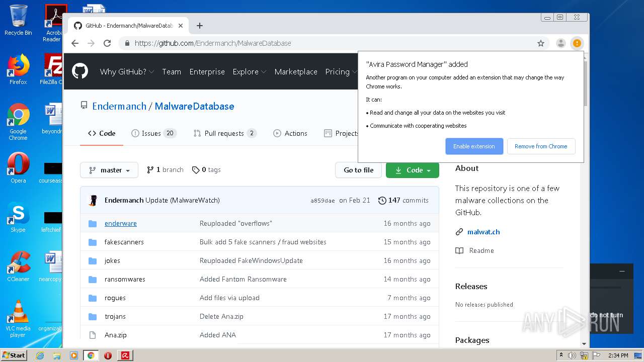
Task: Open the Team nav item
Action: [x=172, y=71]
